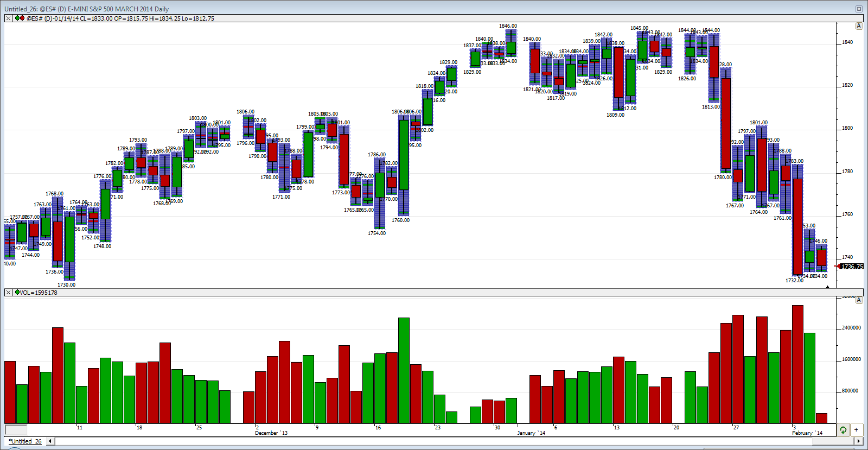
Task: Select the *Untitled_26 tab
Action: point(25,441)
